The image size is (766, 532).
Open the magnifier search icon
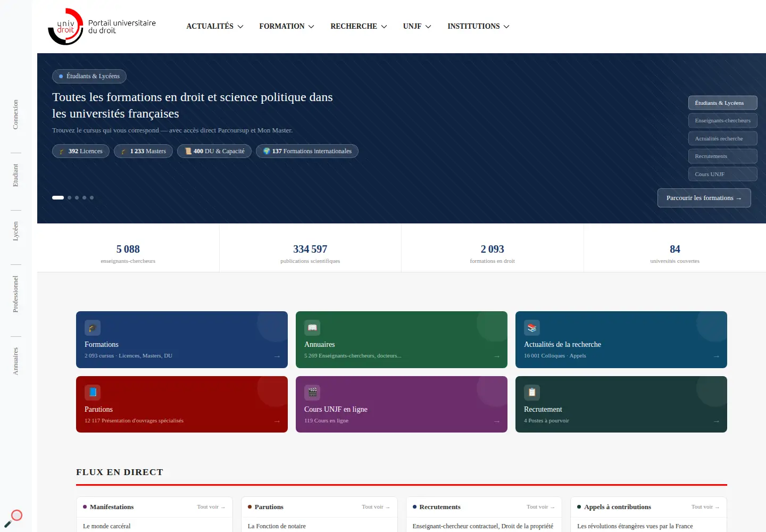13,518
